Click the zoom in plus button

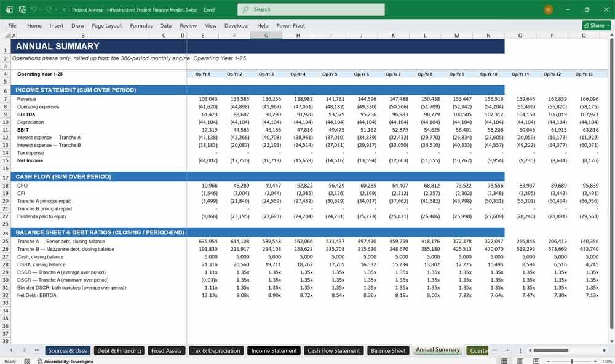coord(595,362)
